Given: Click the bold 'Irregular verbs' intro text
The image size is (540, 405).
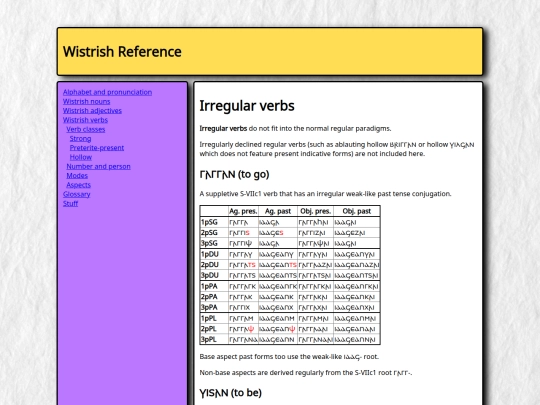Looking at the screenshot, I should click(223, 129).
